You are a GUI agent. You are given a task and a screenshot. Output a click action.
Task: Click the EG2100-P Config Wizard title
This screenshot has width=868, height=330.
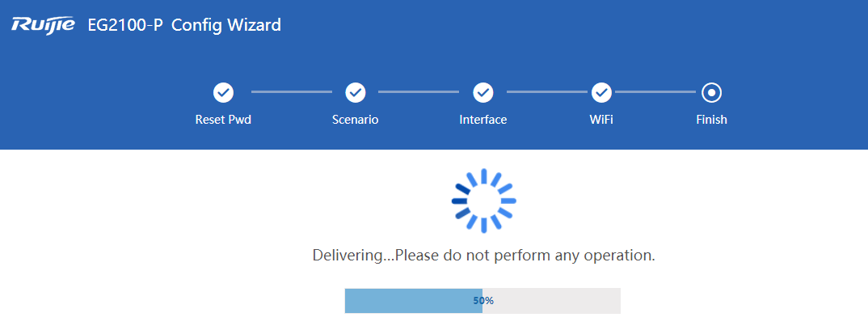point(184,25)
